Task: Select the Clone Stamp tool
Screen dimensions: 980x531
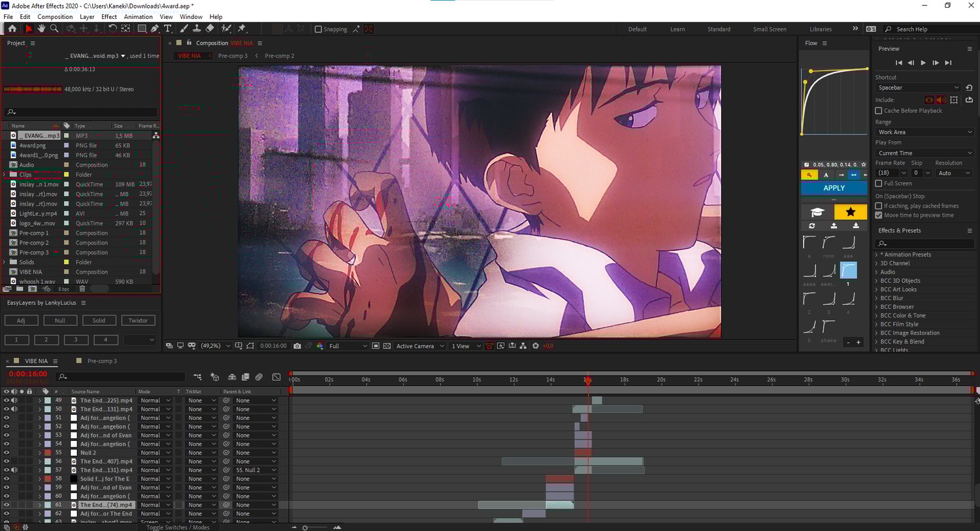Action: point(197,29)
